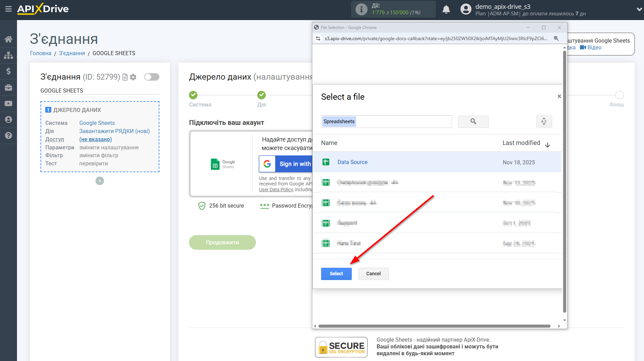Open the briefcase icon in the sidebar
644x361 pixels.
8,87
